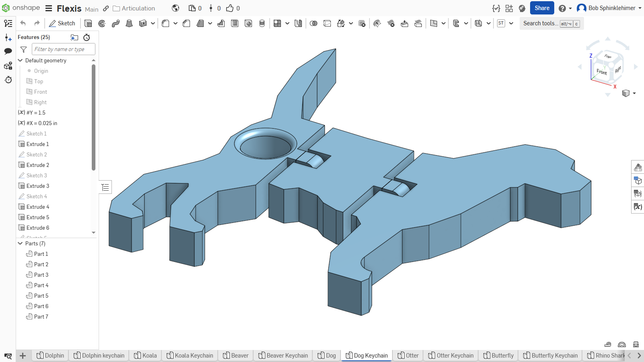Click the rollback timer icon in Features header
644x362 pixels.
pos(87,37)
